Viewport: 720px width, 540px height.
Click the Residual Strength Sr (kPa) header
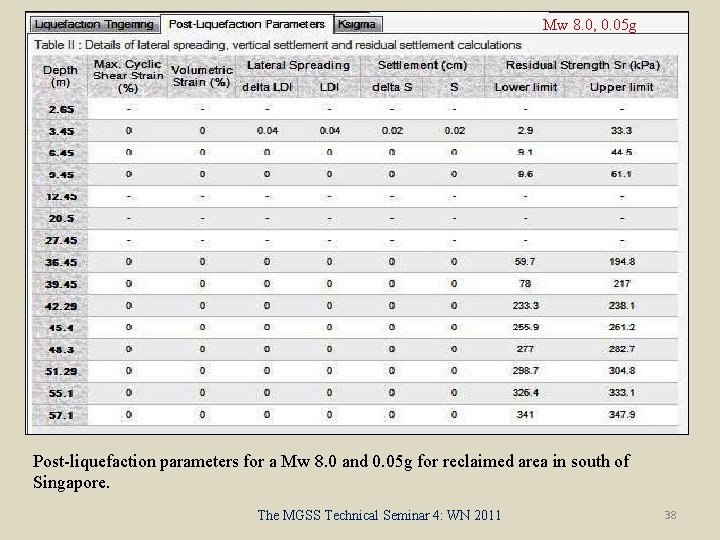[x=582, y=66]
